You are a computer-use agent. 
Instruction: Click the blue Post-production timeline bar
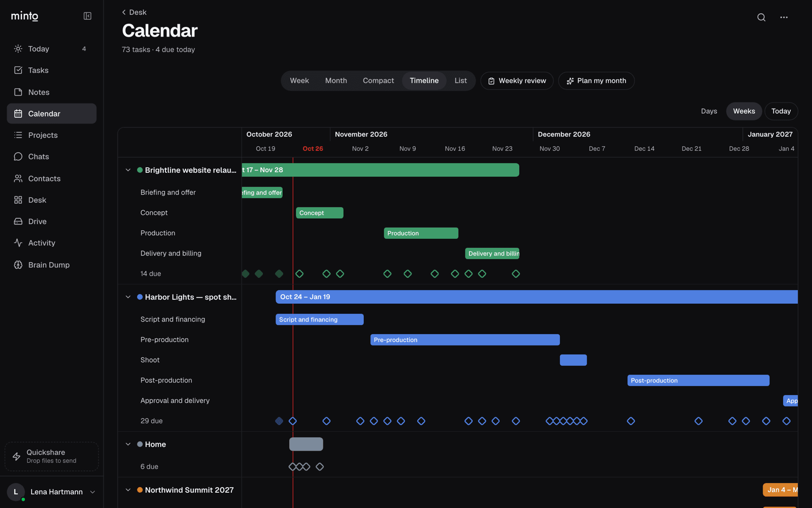click(x=698, y=380)
